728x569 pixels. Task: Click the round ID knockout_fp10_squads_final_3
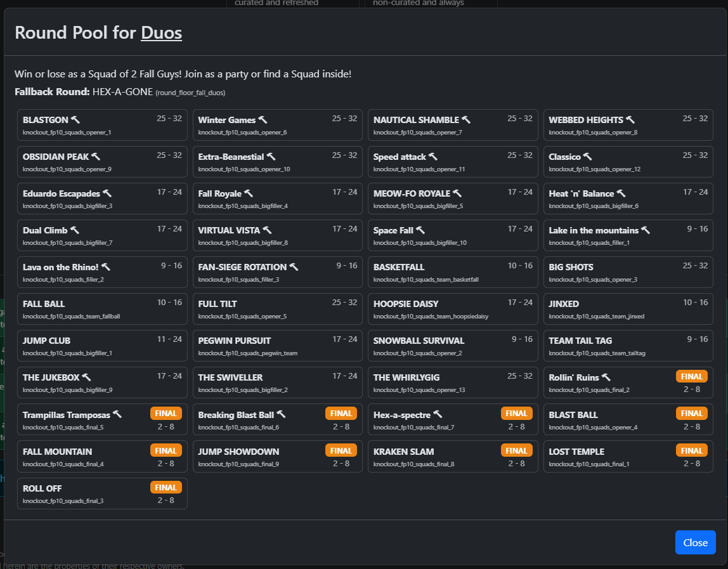(x=63, y=500)
